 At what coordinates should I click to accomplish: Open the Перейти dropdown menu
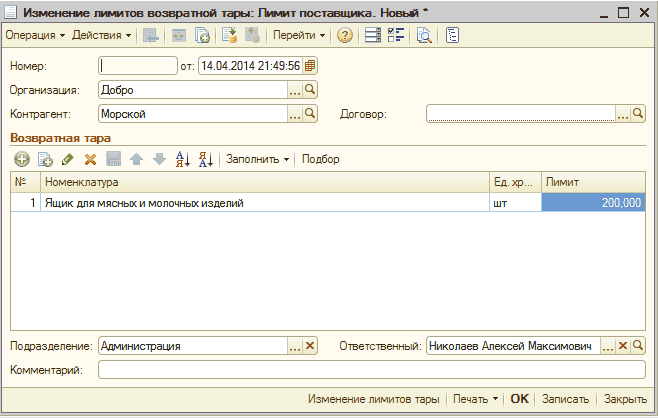tap(299, 35)
